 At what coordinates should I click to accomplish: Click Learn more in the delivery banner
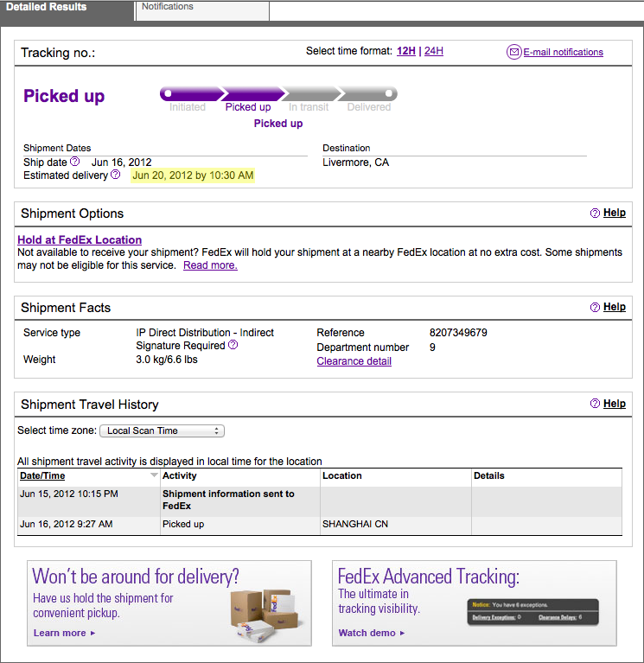pos(64,633)
